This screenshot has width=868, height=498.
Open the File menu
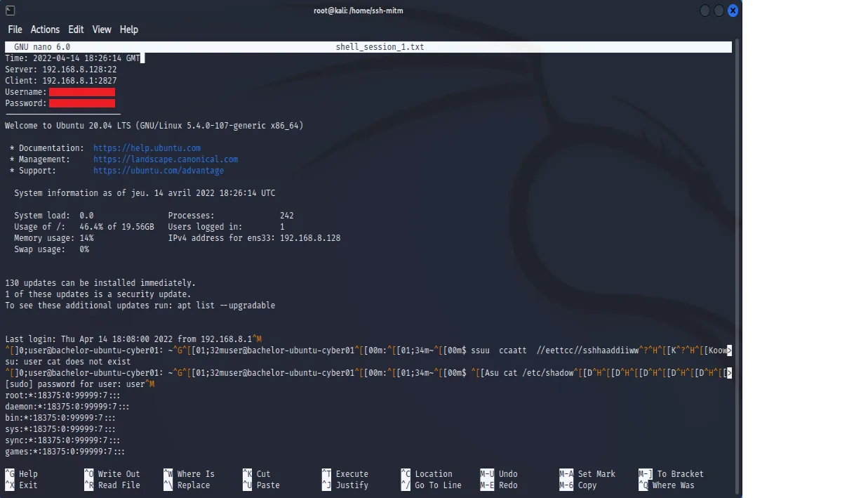pos(15,30)
